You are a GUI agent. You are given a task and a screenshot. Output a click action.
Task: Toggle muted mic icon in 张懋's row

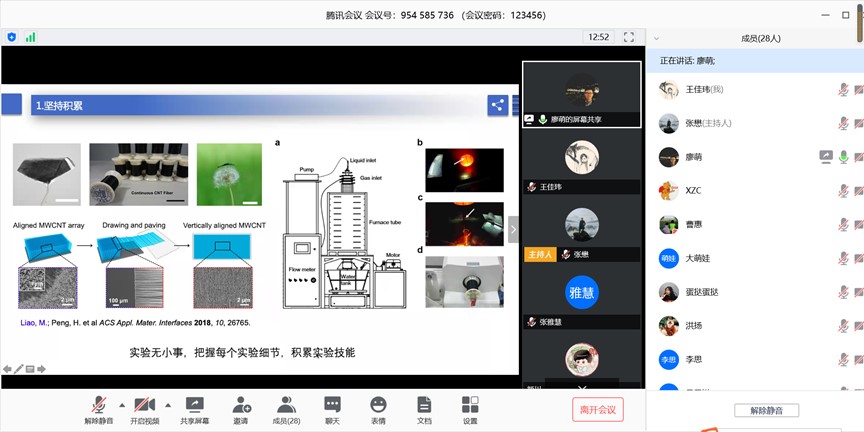click(843, 123)
